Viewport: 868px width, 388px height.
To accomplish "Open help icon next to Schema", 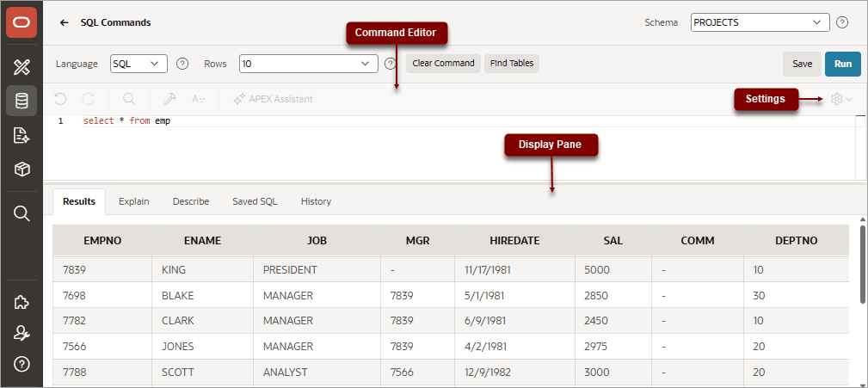I will (x=842, y=22).
